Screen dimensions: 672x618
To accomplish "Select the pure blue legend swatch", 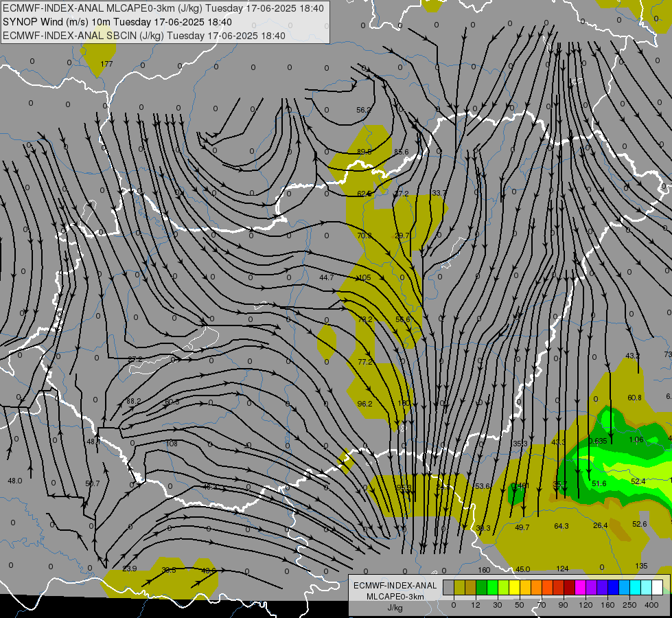I will 613,587.
